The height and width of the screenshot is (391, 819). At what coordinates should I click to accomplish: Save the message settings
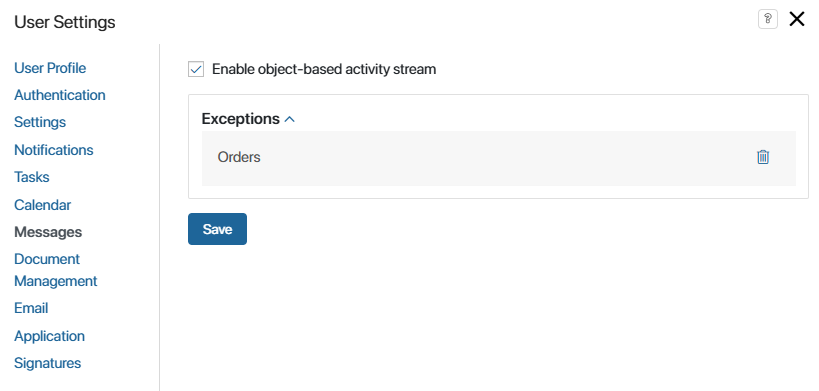click(x=217, y=229)
